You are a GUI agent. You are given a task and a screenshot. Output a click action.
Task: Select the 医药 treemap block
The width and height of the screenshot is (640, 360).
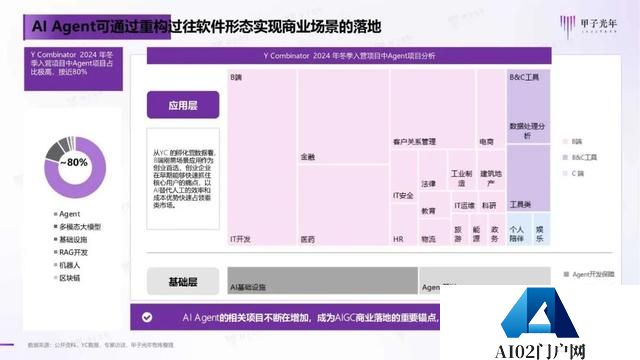343,205
